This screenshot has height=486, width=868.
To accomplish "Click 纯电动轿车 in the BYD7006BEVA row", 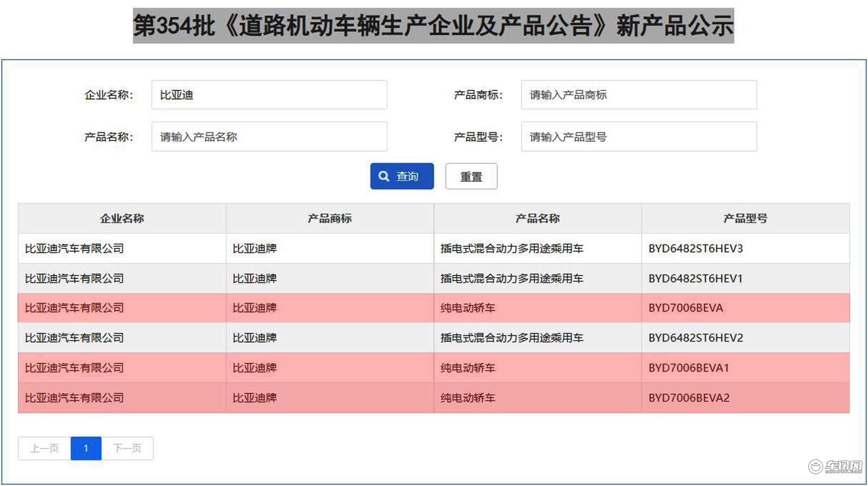I will [x=468, y=308].
